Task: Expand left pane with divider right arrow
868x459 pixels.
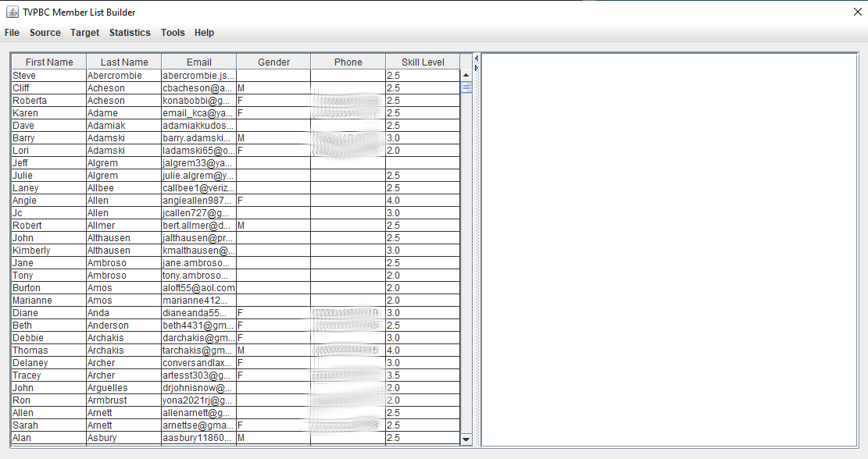Action: (477, 67)
